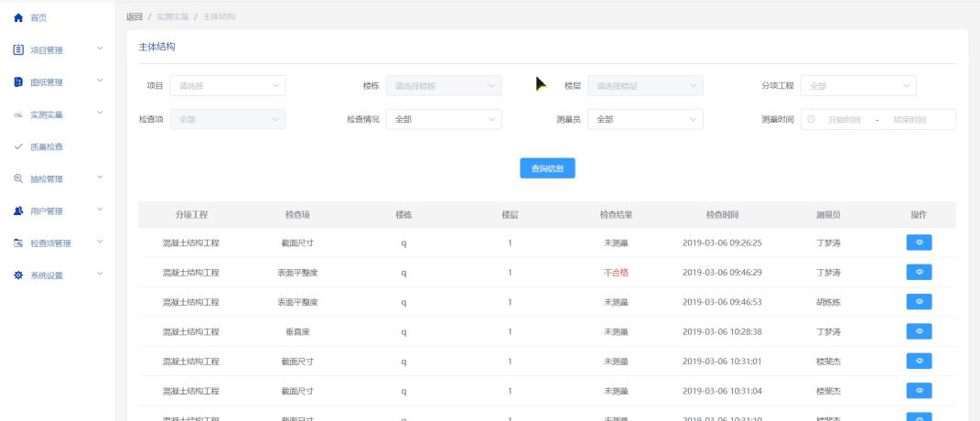View record with time 10:31:04
The width and height of the screenshot is (980, 421).
tap(919, 391)
